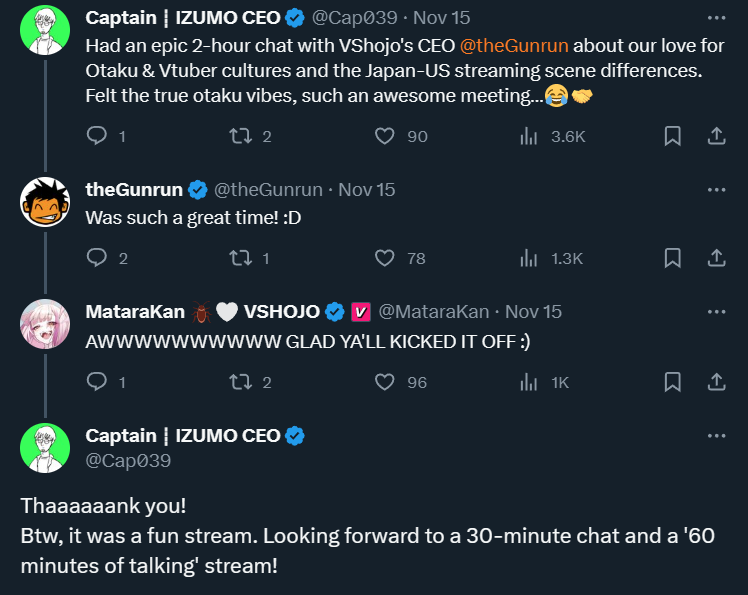Click the @theGunrun mention link
This screenshot has width=748, height=595.
(x=512, y=46)
